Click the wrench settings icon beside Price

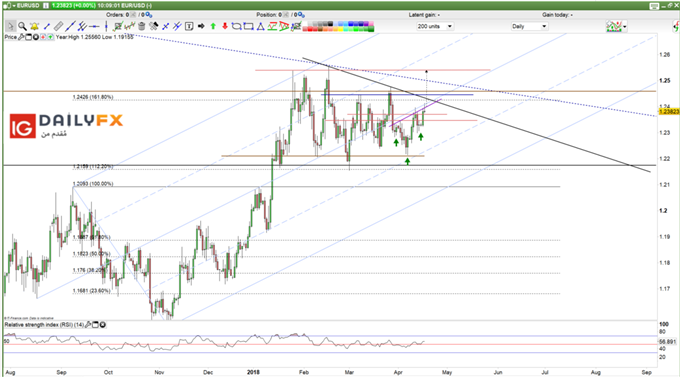21,37
